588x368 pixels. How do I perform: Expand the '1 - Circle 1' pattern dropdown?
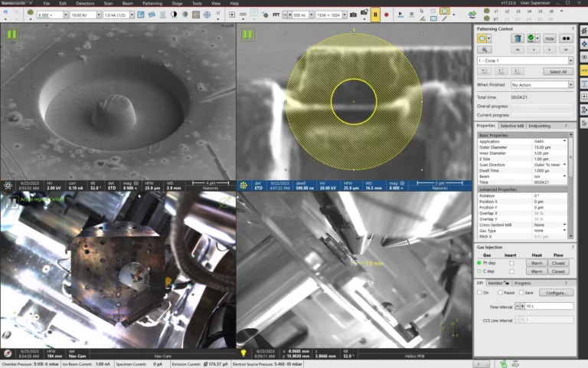[x=570, y=61]
